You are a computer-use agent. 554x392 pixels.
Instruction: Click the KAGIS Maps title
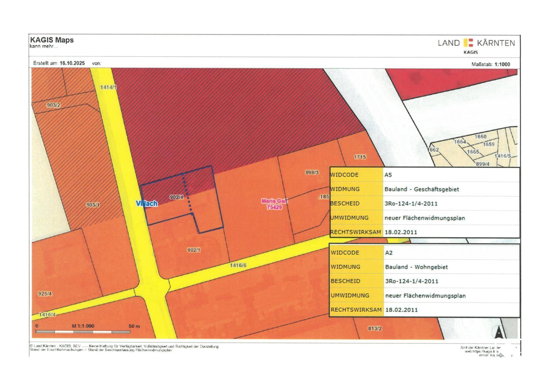click(52, 40)
